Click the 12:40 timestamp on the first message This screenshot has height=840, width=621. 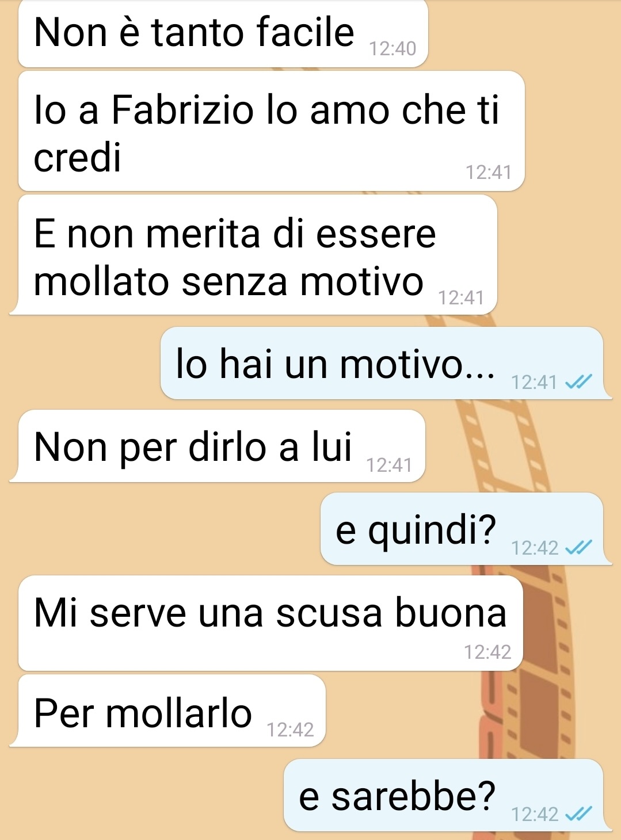click(x=393, y=49)
